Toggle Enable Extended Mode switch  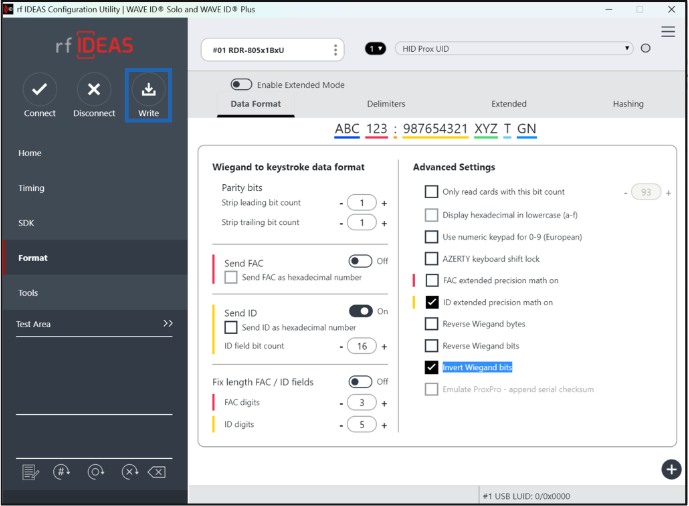(241, 84)
